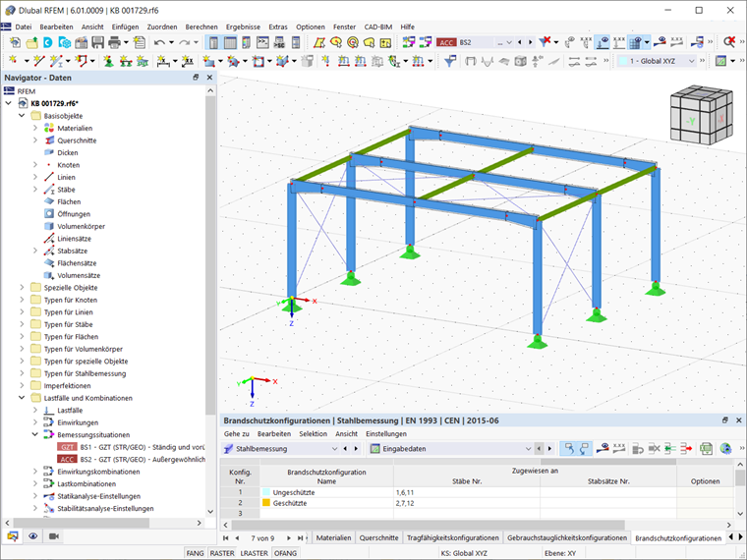Image resolution: width=747 pixels, height=560 pixels.
Task: Toggle navigator views eye tab
Action: [x=32, y=536]
